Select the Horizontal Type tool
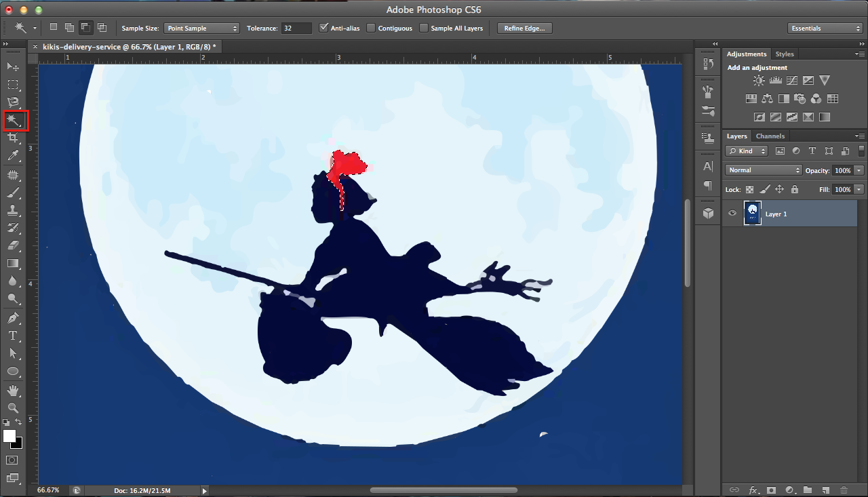This screenshot has width=868, height=497. coord(13,336)
